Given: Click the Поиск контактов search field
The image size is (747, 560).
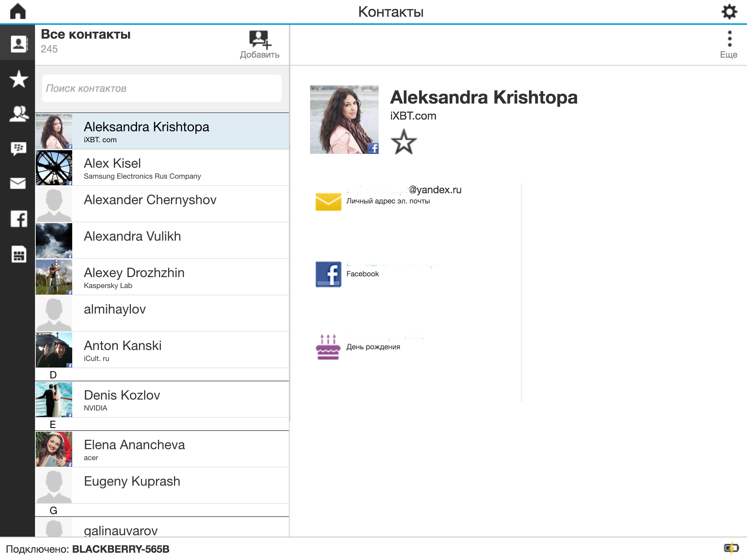Looking at the screenshot, I should click(162, 89).
